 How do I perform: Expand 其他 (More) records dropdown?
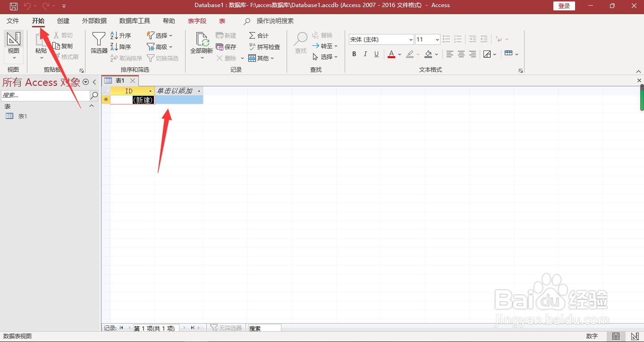click(262, 58)
